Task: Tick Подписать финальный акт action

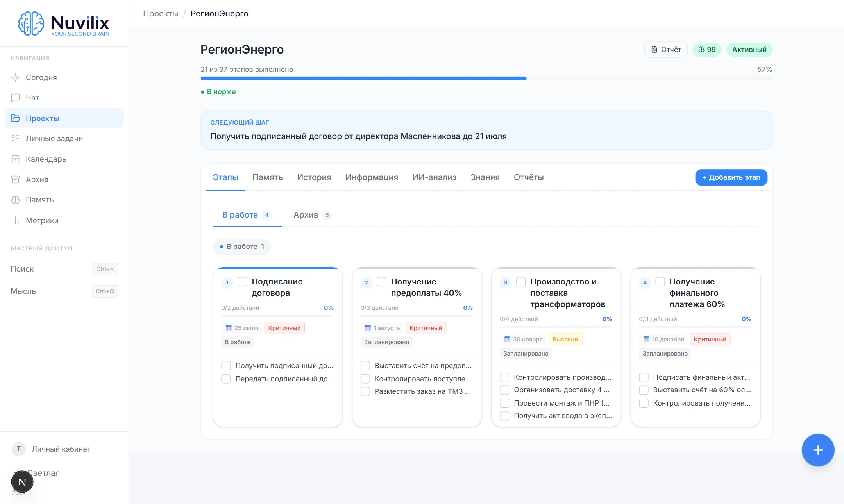Action: click(x=644, y=377)
